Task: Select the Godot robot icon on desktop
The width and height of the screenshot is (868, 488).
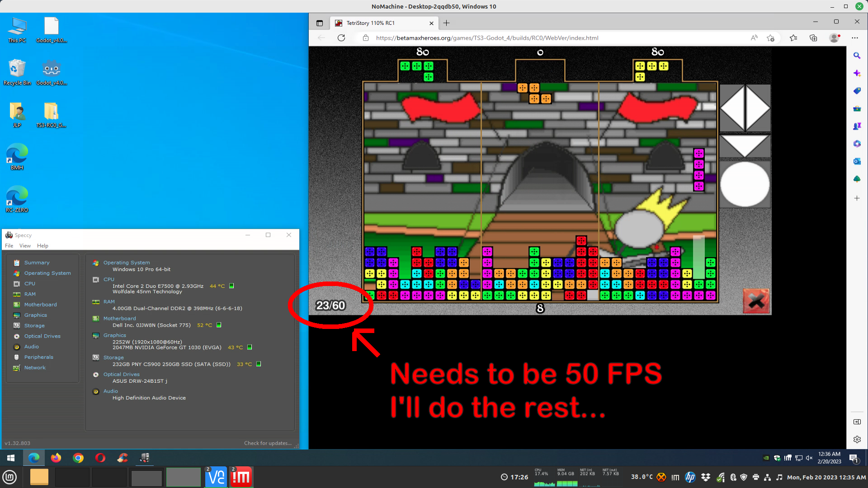Action: tap(51, 72)
